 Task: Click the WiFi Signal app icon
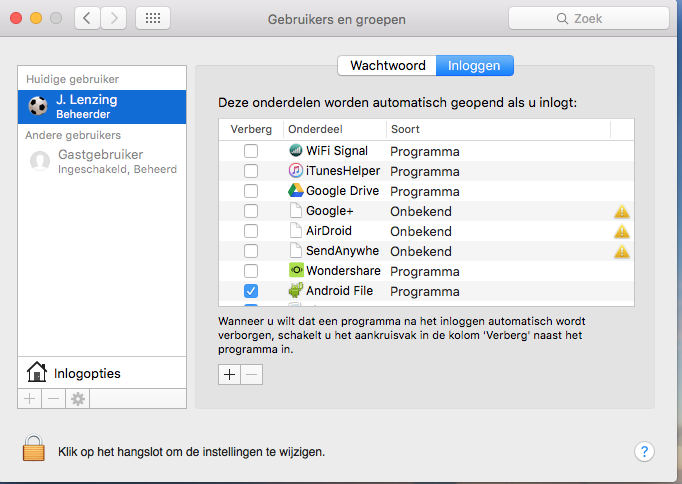(x=296, y=151)
